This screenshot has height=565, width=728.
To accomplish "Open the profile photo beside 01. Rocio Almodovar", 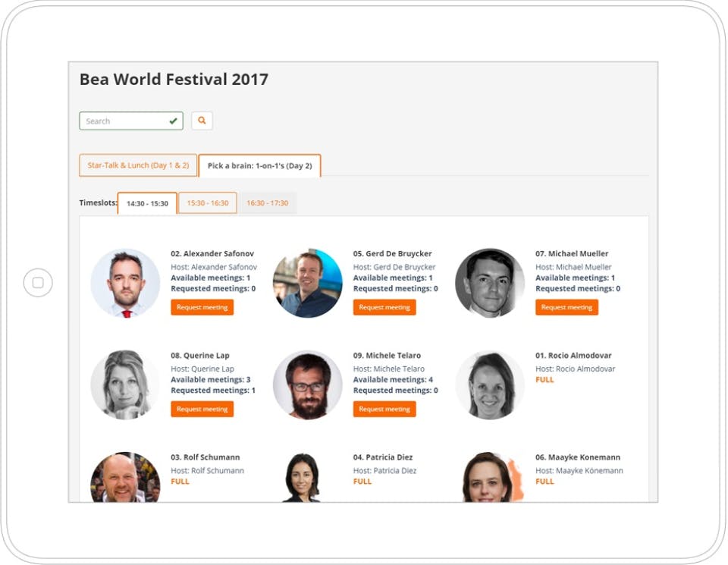I will (x=490, y=385).
